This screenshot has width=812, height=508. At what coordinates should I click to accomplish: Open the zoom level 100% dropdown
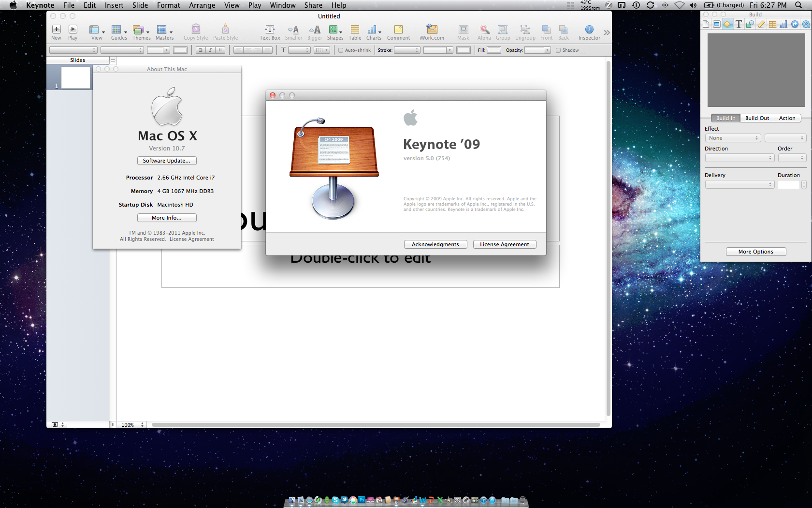pyautogui.click(x=132, y=425)
